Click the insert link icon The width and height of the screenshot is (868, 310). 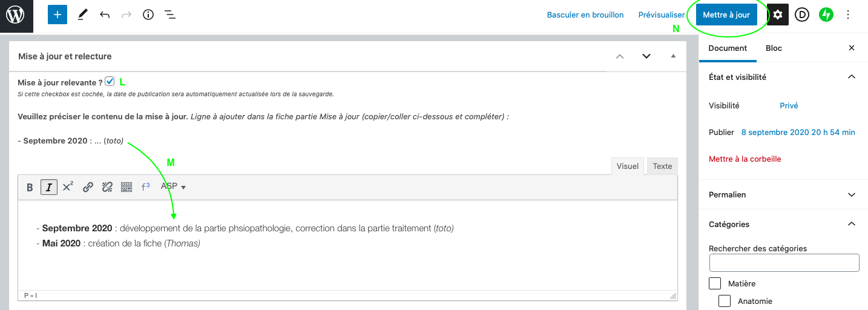pyautogui.click(x=88, y=187)
